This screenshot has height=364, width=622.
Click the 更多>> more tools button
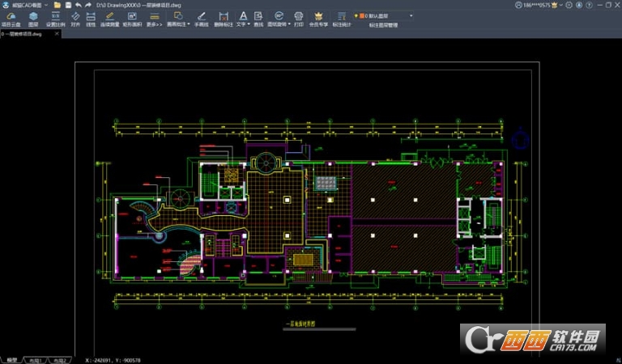[x=155, y=19]
